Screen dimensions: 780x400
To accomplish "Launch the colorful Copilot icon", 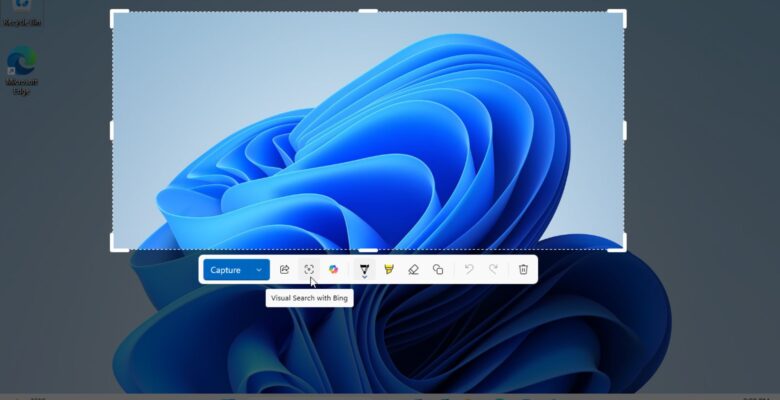I will tap(334, 270).
